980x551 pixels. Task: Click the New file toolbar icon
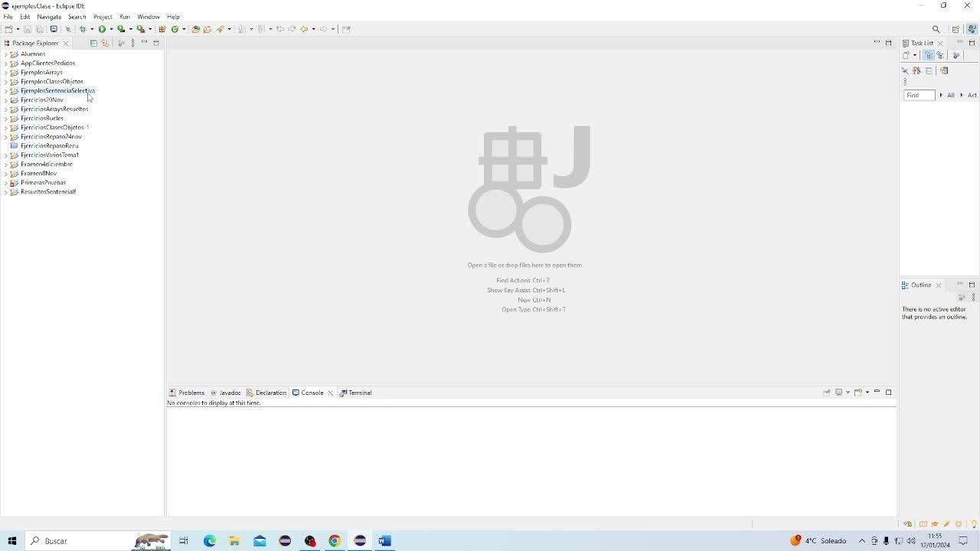8,29
